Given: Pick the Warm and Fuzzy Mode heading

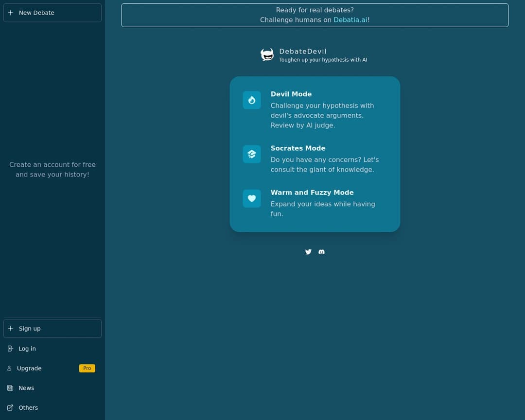Looking at the screenshot, I should (312, 192).
